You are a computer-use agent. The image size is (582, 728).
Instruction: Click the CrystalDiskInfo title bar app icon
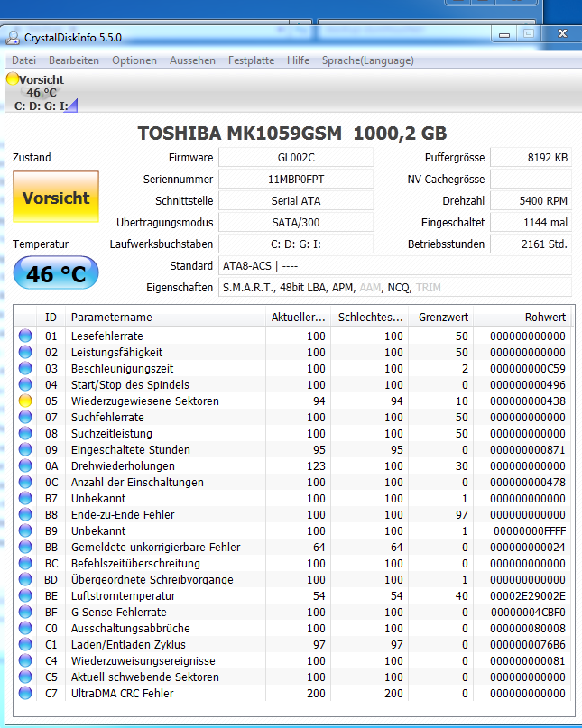point(13,38)
